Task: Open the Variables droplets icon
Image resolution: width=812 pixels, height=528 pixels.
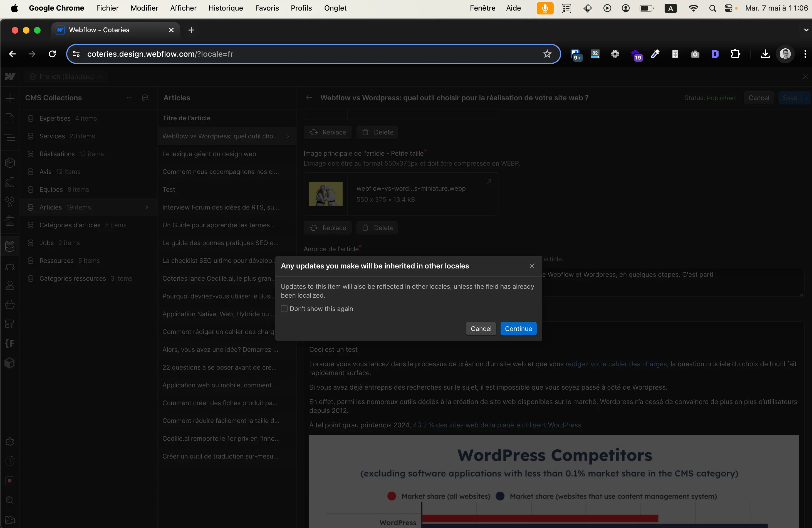Action: pyautogui.click(x=10, y=202)
